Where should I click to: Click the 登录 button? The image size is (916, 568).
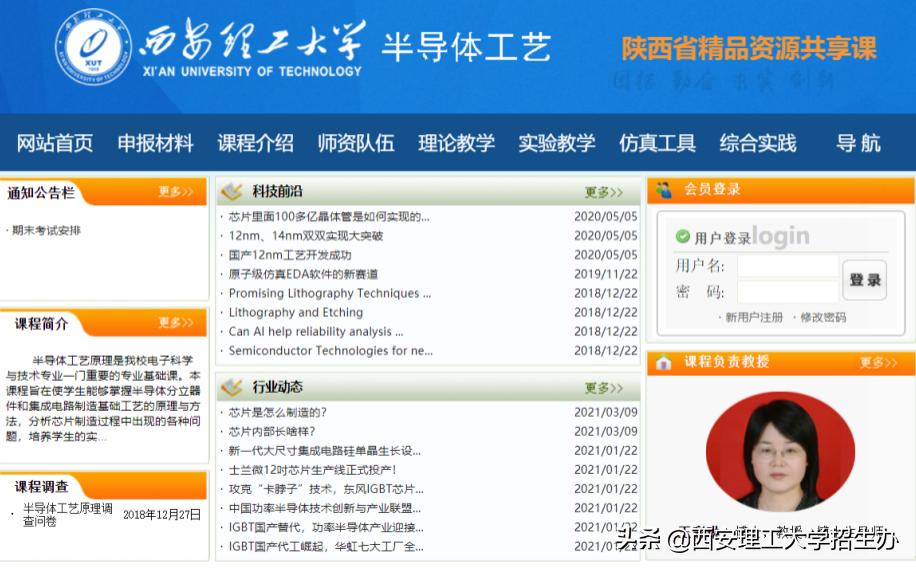pos(865,280)
